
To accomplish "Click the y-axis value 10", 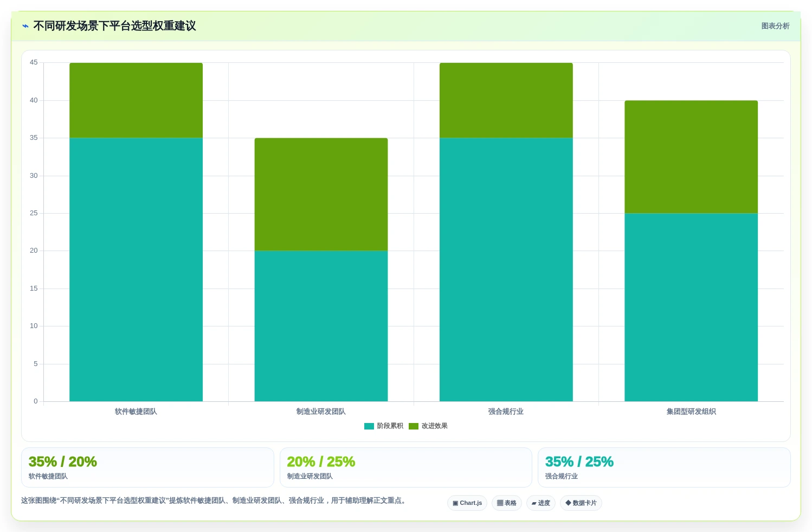I will [34, 326].
